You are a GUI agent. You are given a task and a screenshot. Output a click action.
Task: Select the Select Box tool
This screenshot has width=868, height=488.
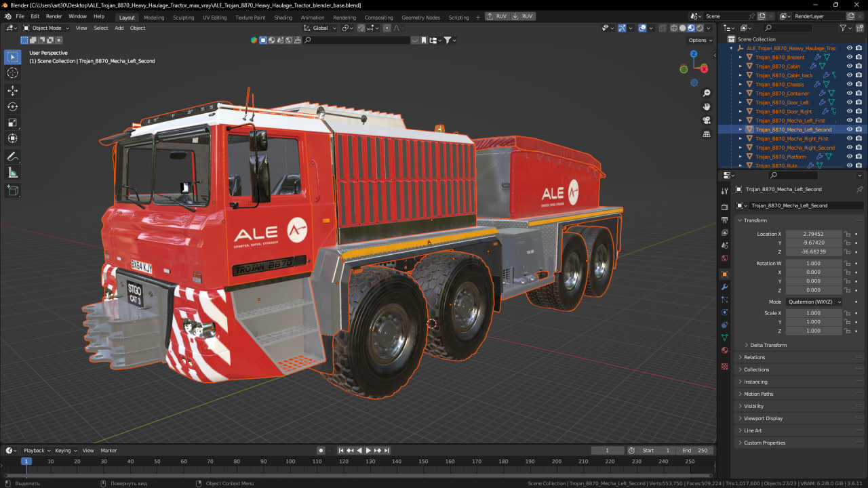12,57
